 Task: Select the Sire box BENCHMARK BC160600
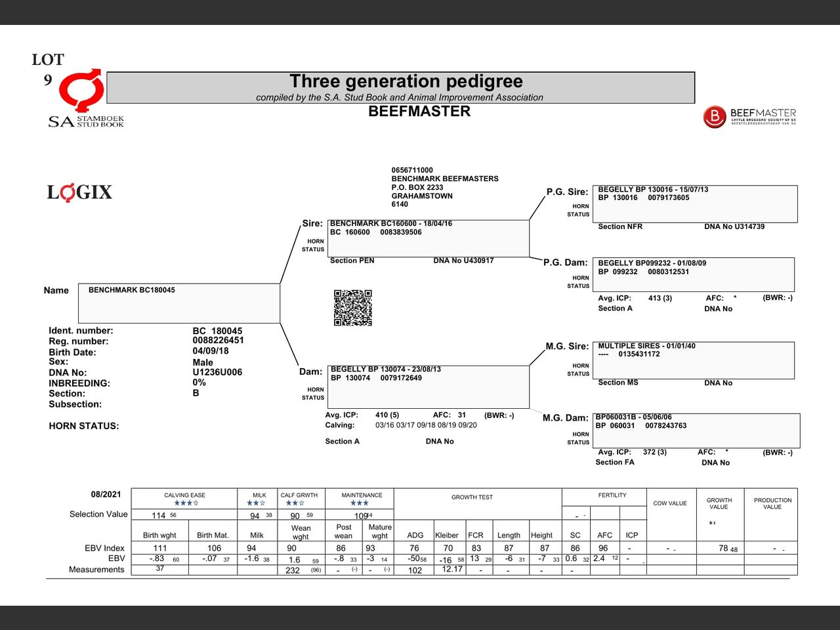tap(428, 238)
